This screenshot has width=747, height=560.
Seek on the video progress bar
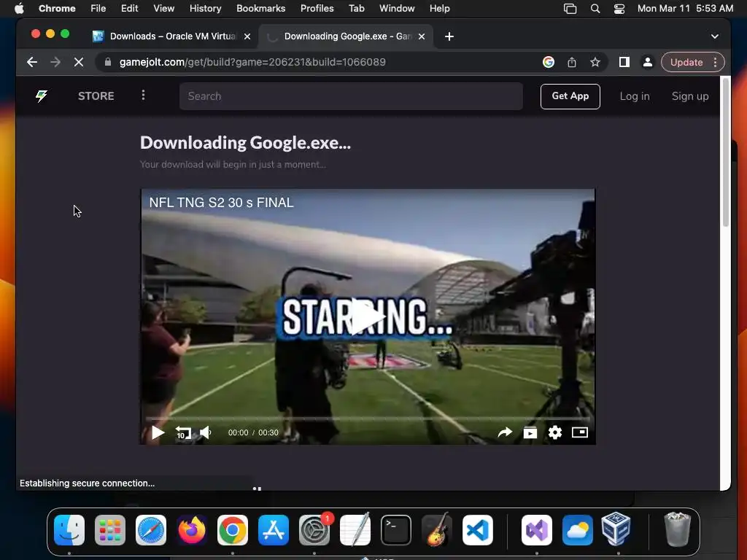click(368, 419)
